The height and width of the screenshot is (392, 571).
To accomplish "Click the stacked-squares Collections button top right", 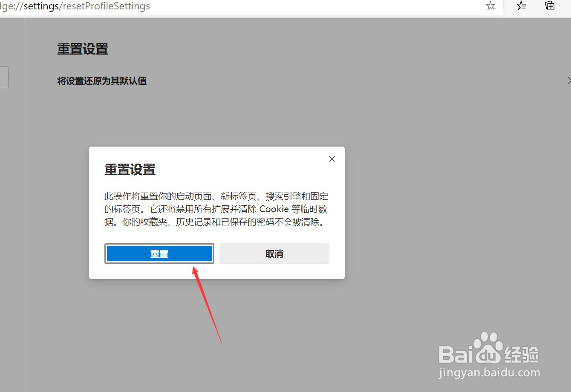I will [549, 6].
